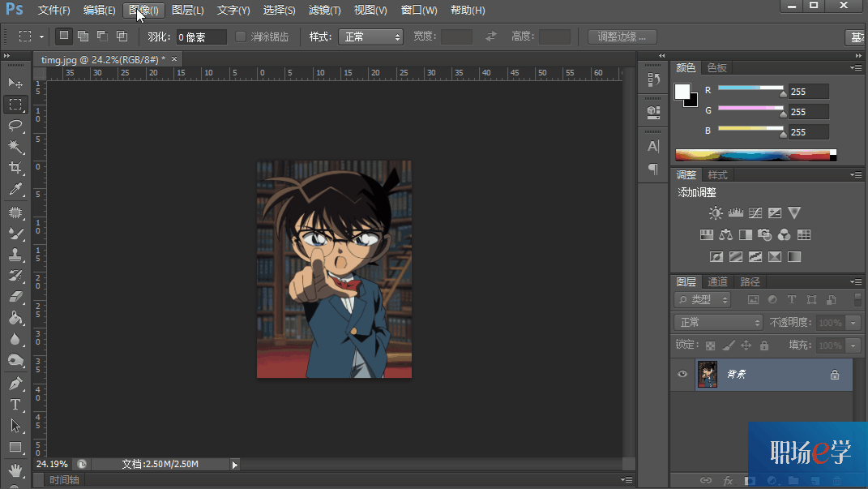
Task: Select the Pen tool
Action: [x=15, y=384]
